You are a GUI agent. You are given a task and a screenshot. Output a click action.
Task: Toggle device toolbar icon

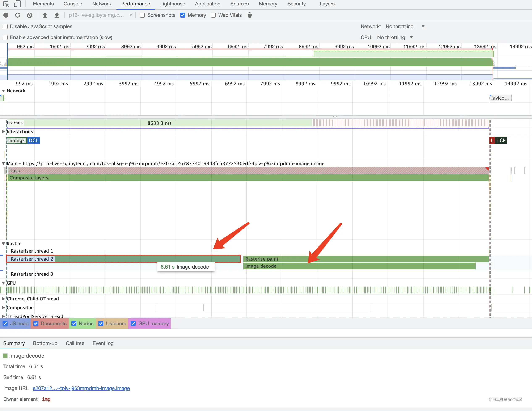coord(17,4)
